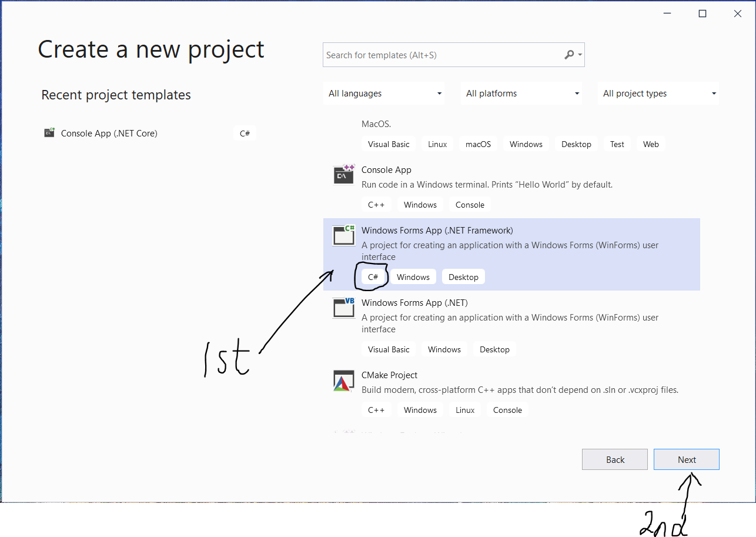Click the Windows tag in top row

click(x=526, y=144)
